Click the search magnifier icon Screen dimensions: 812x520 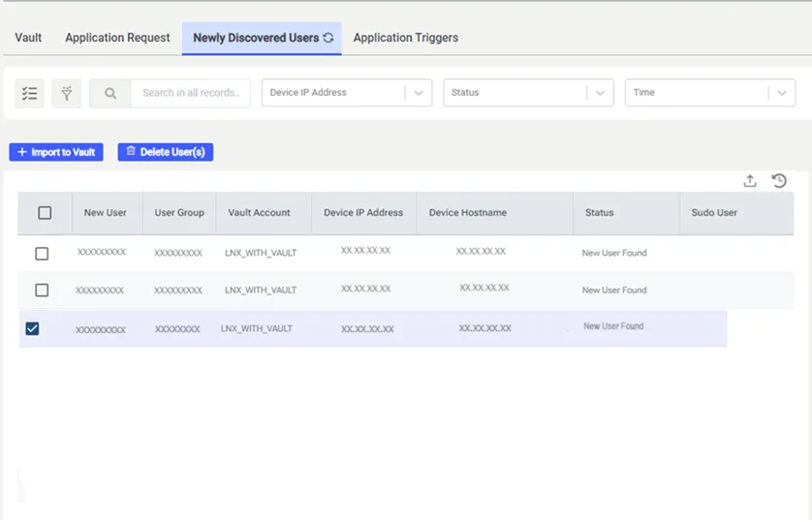[110, 94]
